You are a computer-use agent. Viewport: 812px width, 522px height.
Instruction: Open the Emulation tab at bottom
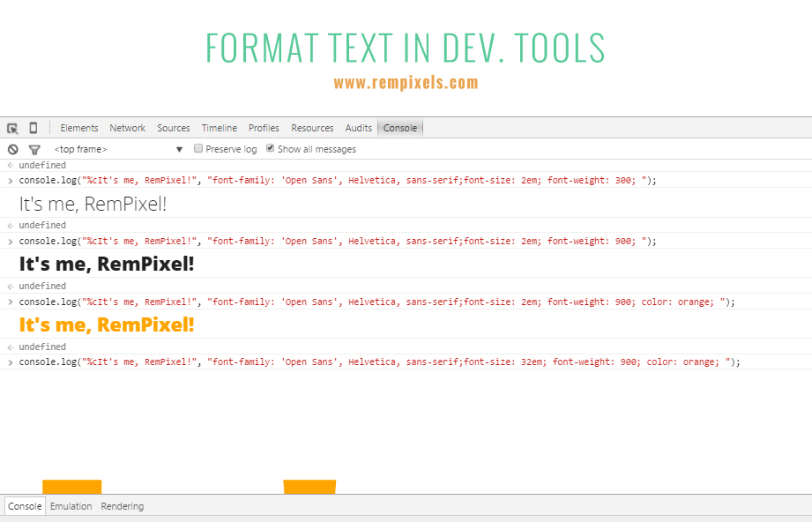(x=71, y=505)
